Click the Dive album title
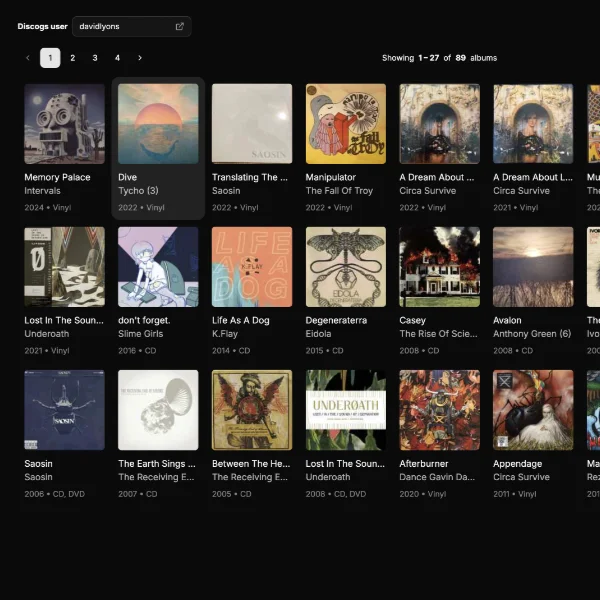This screenshot has width=600, height=600. point(127,177)
